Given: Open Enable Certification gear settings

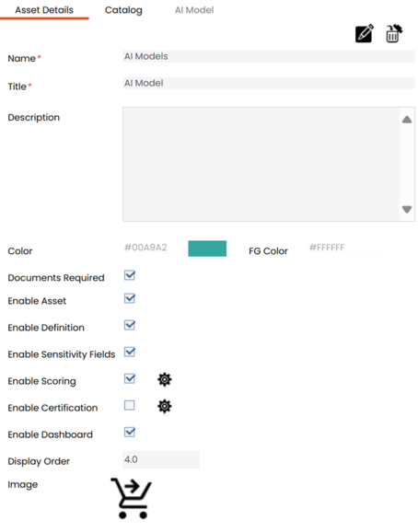Looking at the screenshot, I should pyautogui.click(x=165, y=406).
